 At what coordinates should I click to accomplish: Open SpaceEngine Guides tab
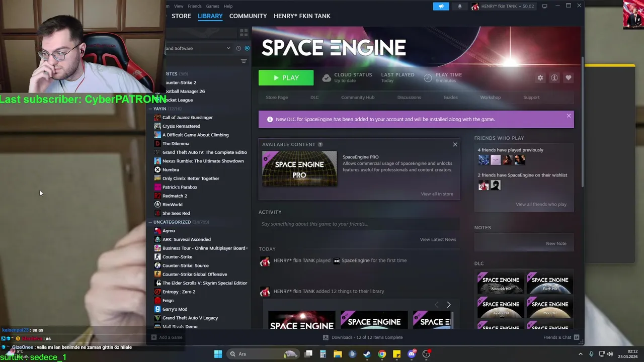450,98
